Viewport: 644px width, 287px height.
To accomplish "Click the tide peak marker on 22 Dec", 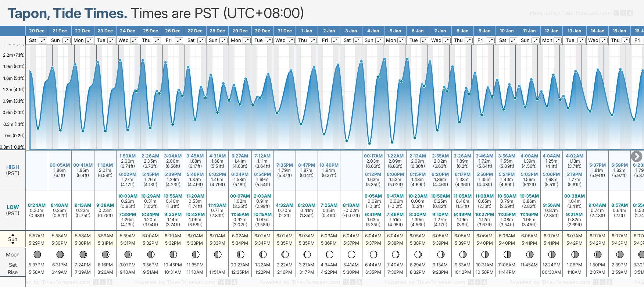I will (75, 64).
